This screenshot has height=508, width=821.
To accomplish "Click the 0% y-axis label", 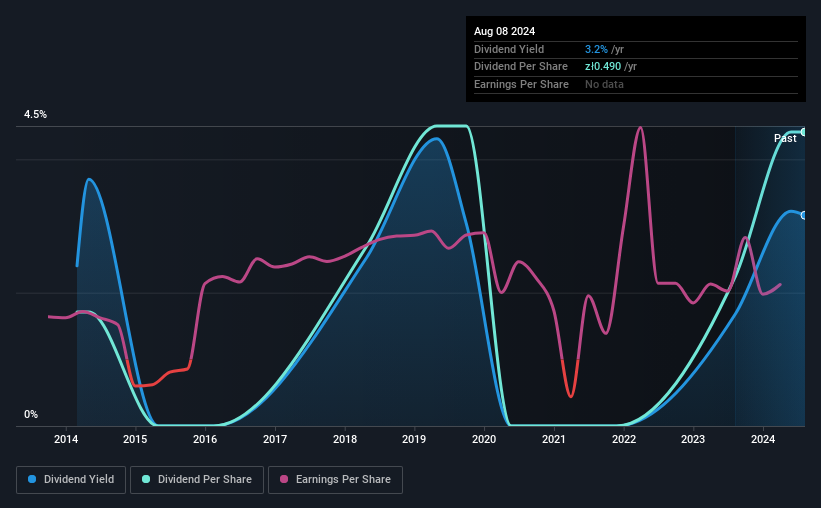I will (x=31, y=414).
